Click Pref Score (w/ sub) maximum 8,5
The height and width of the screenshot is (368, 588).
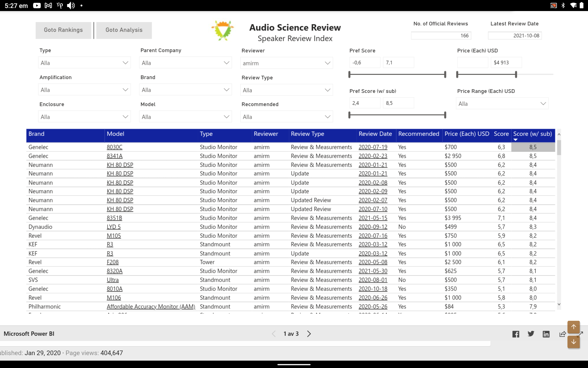coord(398,103)
